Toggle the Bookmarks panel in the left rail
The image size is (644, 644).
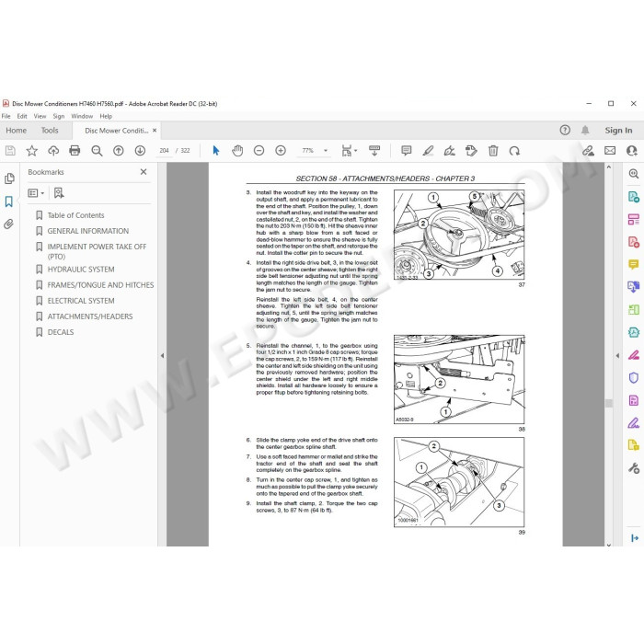pos(8,201)
